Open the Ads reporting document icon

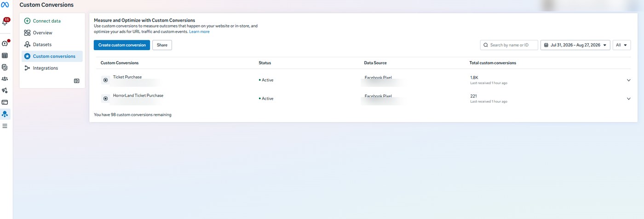tap(5, 67)
